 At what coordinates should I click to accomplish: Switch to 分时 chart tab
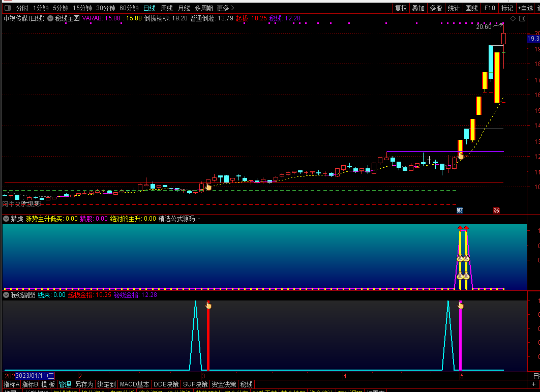tap(22, 8)
